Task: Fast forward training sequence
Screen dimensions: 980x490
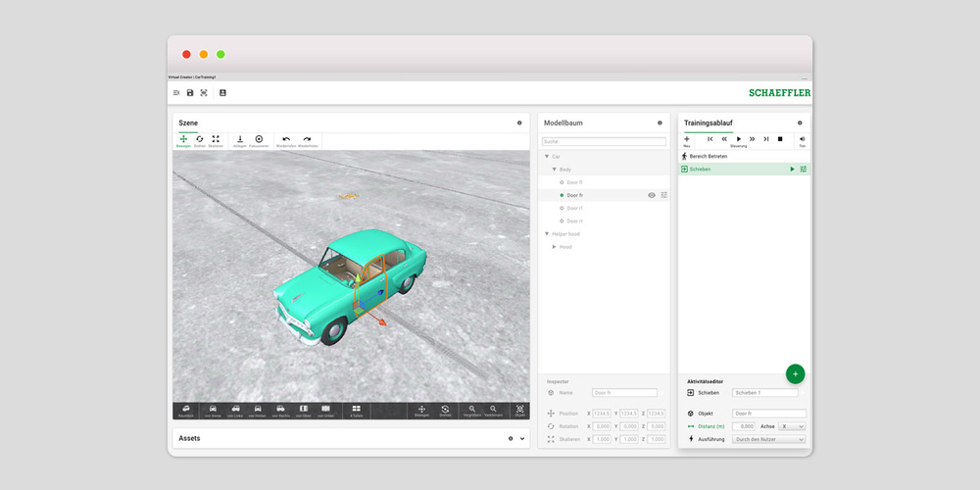Action: point(752,139)
